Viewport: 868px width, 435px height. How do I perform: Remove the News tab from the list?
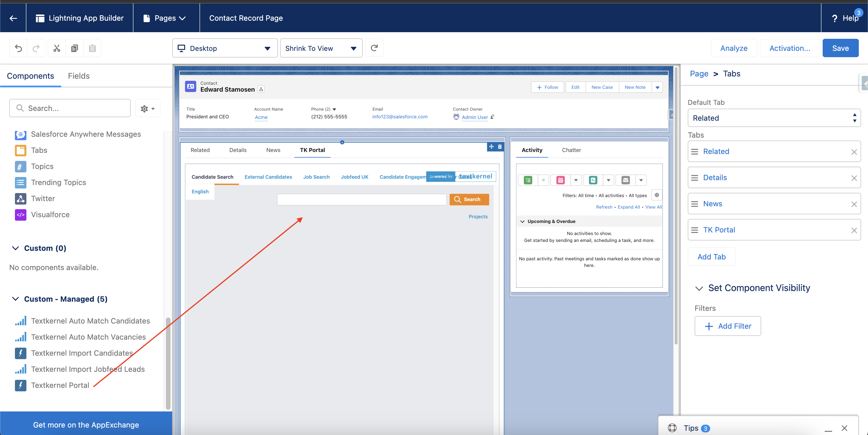click(854, 204)
